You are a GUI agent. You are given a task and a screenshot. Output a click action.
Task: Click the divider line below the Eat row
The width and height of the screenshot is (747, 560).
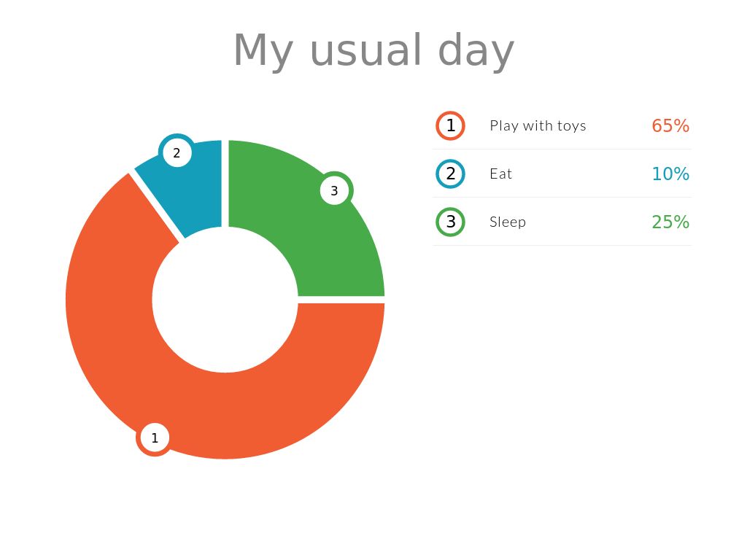pyautogui.click(x=562, y=197)
